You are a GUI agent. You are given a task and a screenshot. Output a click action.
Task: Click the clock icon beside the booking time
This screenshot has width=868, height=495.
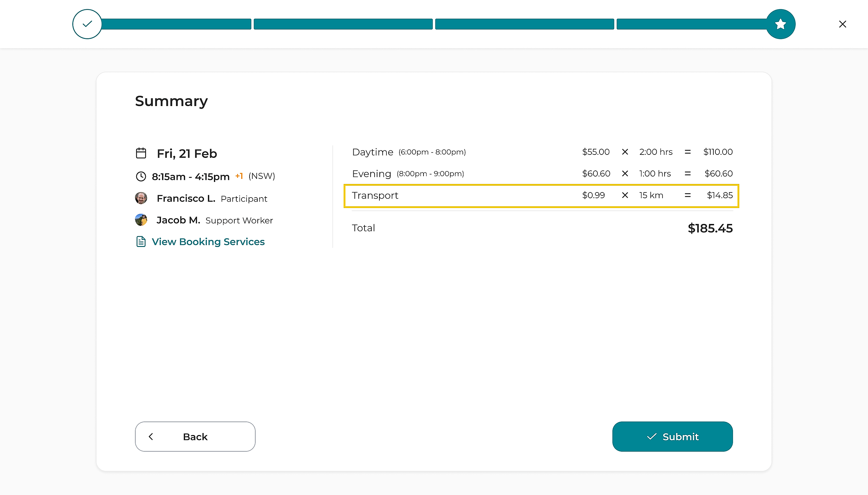pyautogui.click(x=141, y=177)
